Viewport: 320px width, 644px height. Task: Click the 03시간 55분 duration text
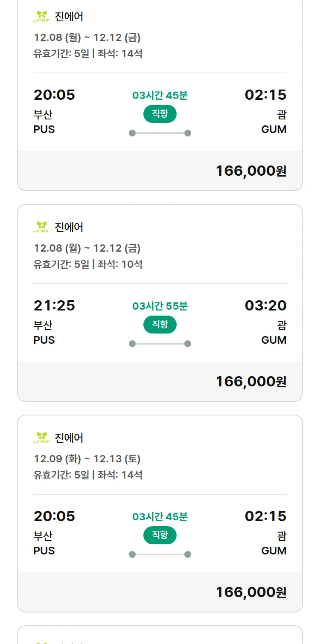pyautogui.click(x=160, y=306)
